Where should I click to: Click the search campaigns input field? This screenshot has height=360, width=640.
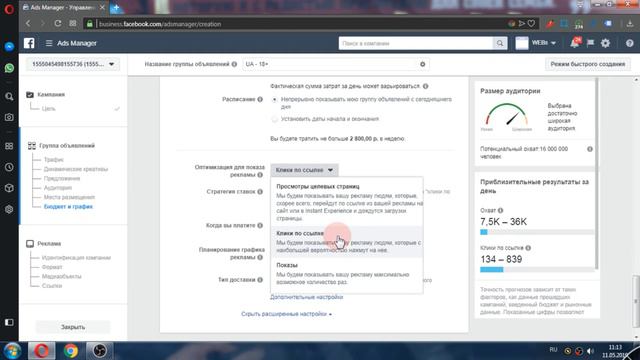[416, 43]
